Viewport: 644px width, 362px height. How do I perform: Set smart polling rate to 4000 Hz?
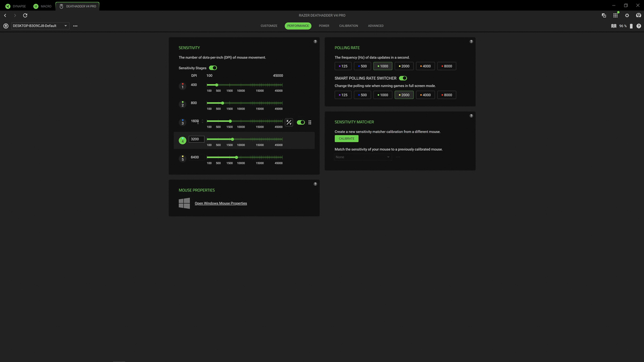tap(425, 95)
